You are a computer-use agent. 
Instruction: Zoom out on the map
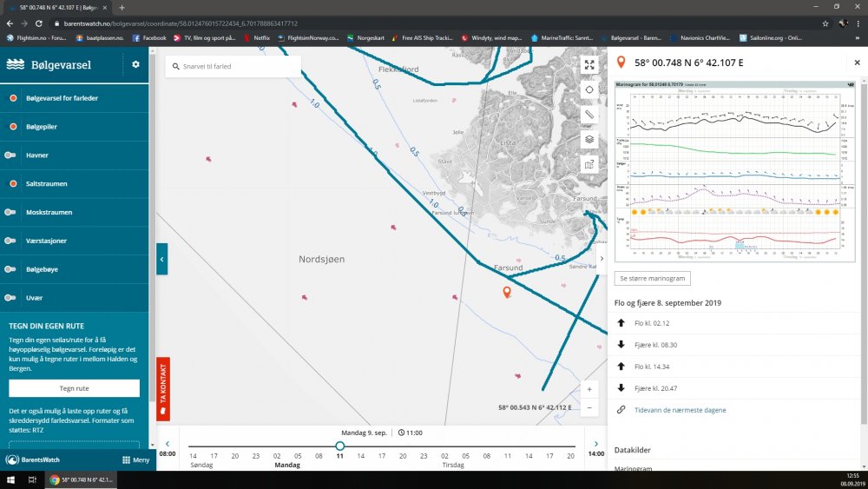pos(589,407)
